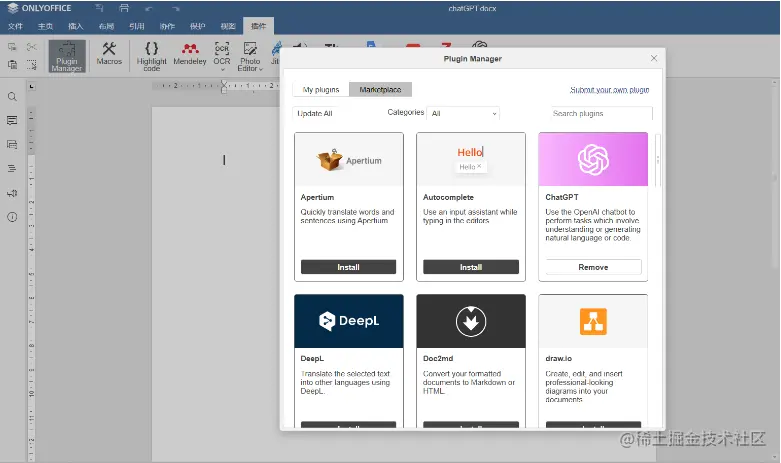Open the 文件 menu tab
The width and height of the screenshot is (781, 463).
[x=15, y=26]
